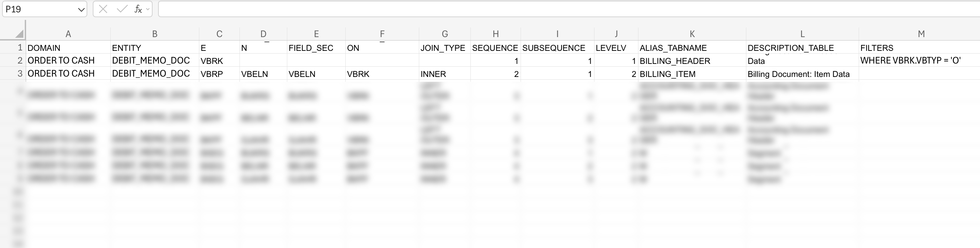Select column A header
Image resolution: width=980 pixels, height=248 pixels.
(68, 34)
